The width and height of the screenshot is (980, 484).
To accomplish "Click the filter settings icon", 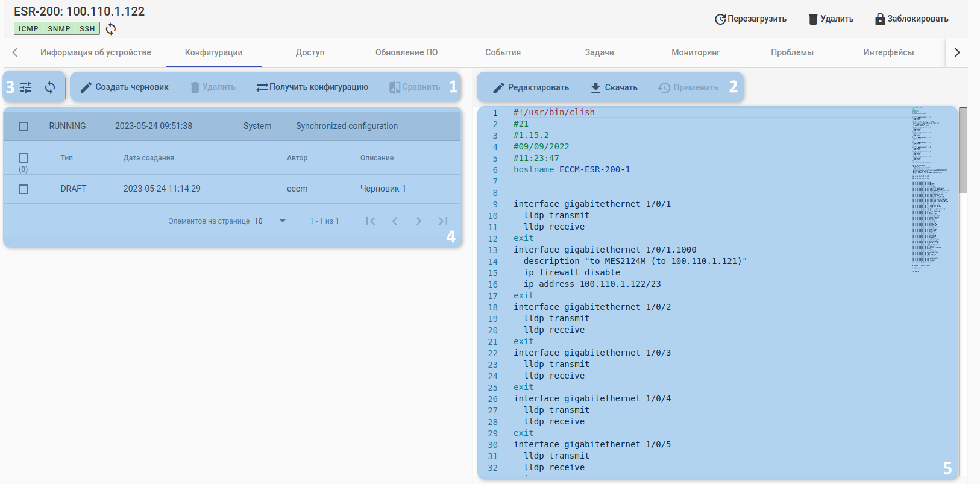I will point(26,87).
